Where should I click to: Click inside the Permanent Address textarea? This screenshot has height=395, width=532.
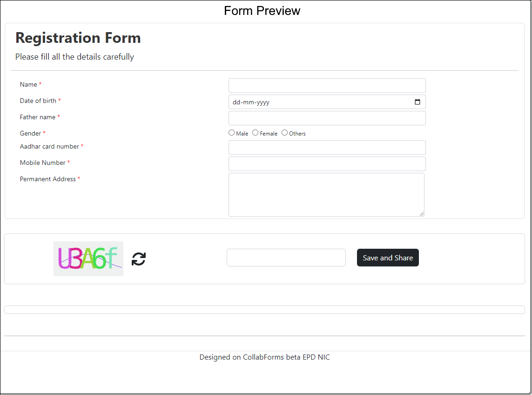click(326, 193)
